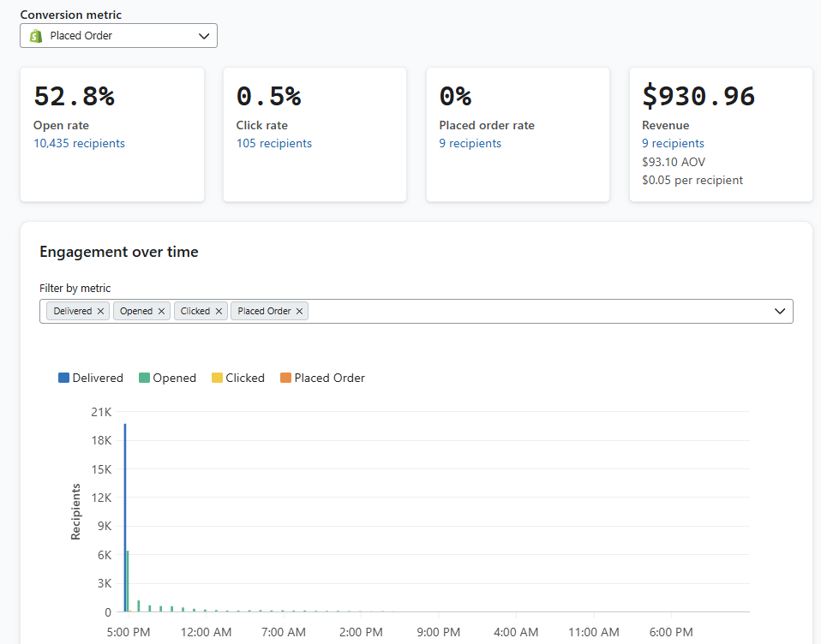Open the 10,435 recipients link
This screenshot has height=644, width=821.
(79, 143)
